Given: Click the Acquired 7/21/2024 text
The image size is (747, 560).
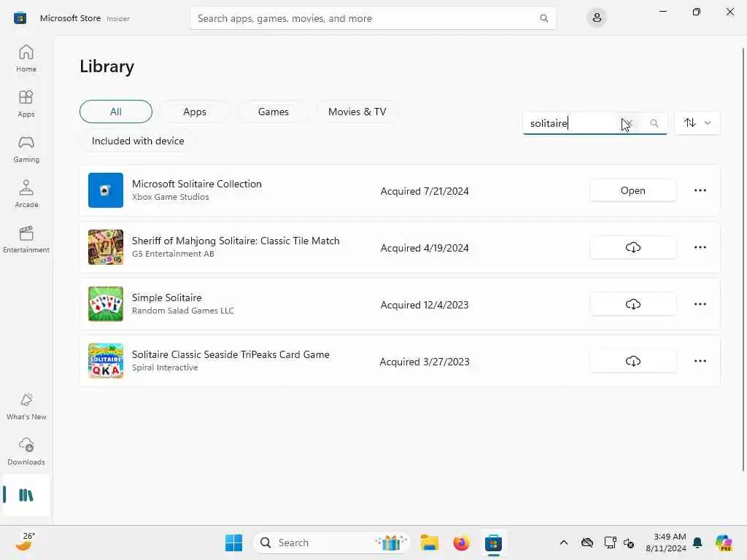Looking at the screenshot, I should 425,191.
